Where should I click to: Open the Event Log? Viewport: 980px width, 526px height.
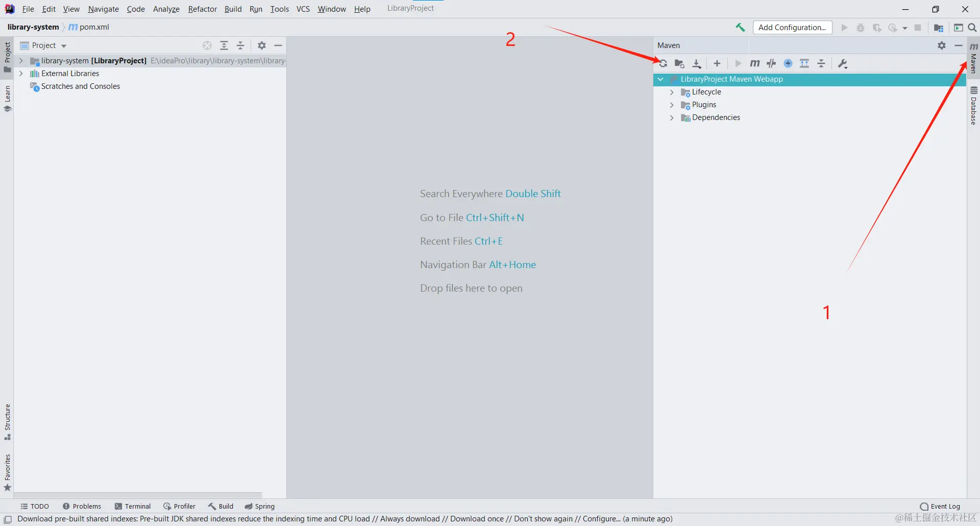tap(940, 506)
